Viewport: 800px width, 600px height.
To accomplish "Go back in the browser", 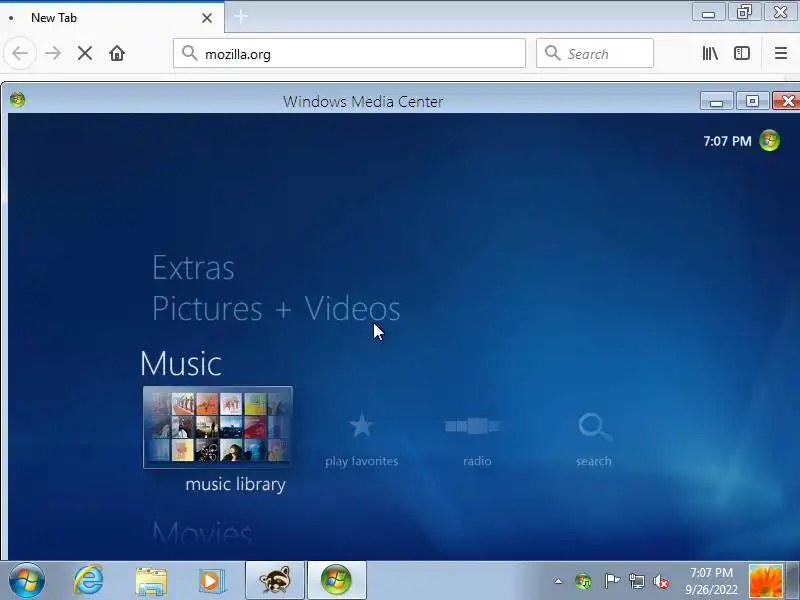I will tap(20, 53).
